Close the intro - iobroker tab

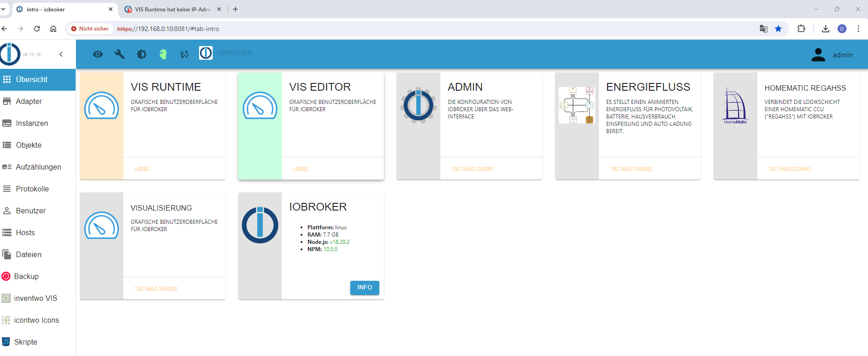[x=111, y=9]
